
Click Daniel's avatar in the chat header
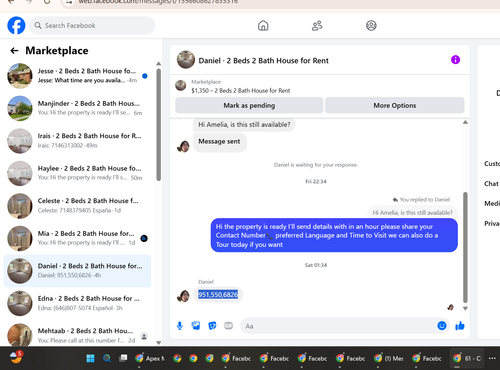click(186, 60)
